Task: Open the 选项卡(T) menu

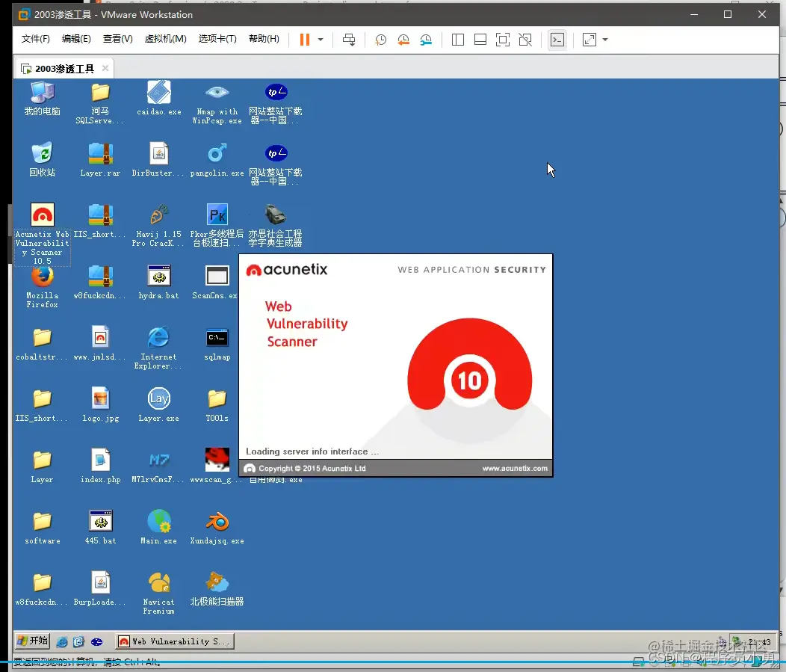Action: 217,39
